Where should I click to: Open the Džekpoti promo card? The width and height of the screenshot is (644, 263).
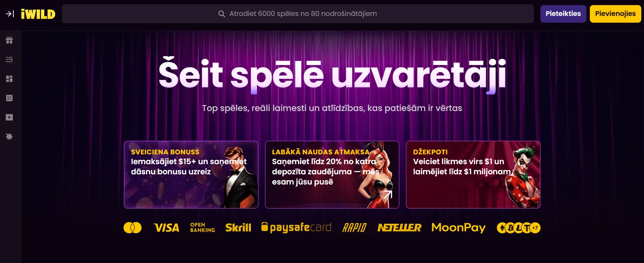(x=473, y=175)
